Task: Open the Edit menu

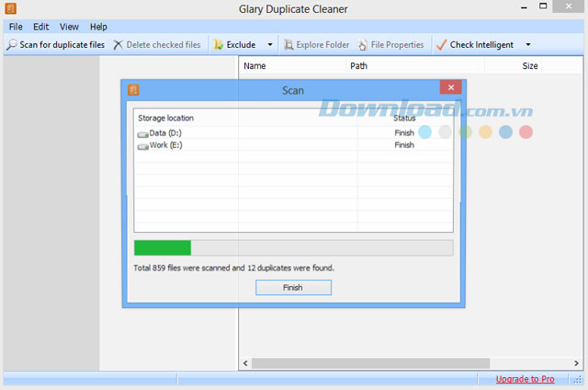Action: pyautogui.click(x=40, y=27)
